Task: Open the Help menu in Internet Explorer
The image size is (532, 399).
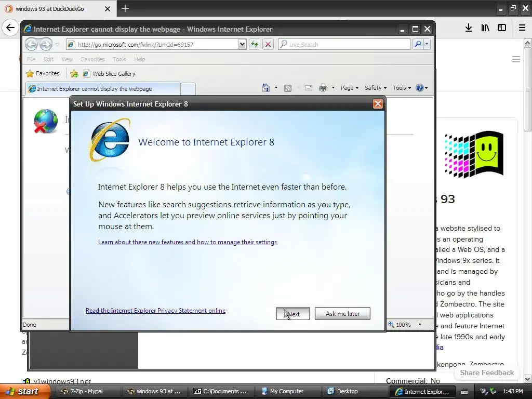Action: 139,59
